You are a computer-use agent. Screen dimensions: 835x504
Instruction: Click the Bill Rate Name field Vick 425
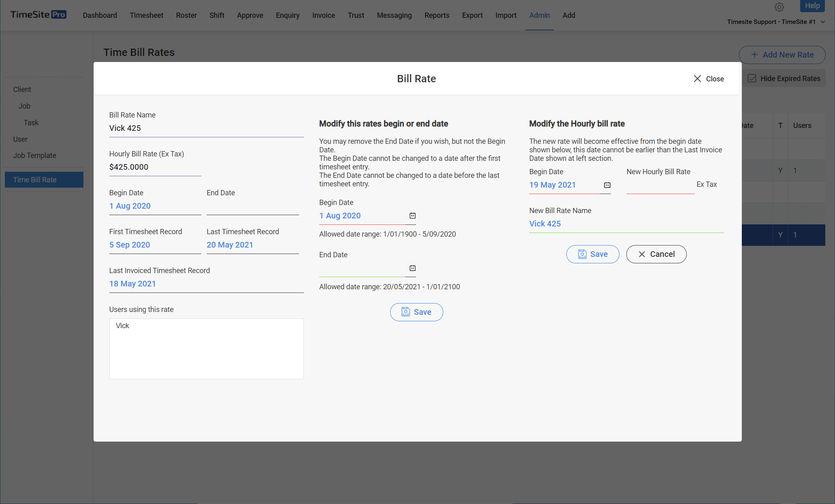click(206, 128)
